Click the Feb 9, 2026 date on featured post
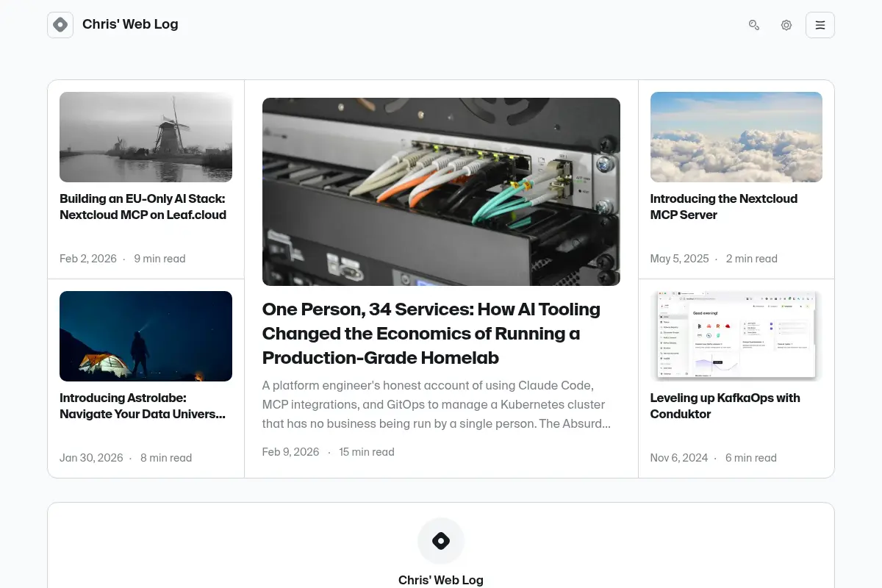Image resolution: width=882 pixels, height=588 pixels. coord(291,452)
